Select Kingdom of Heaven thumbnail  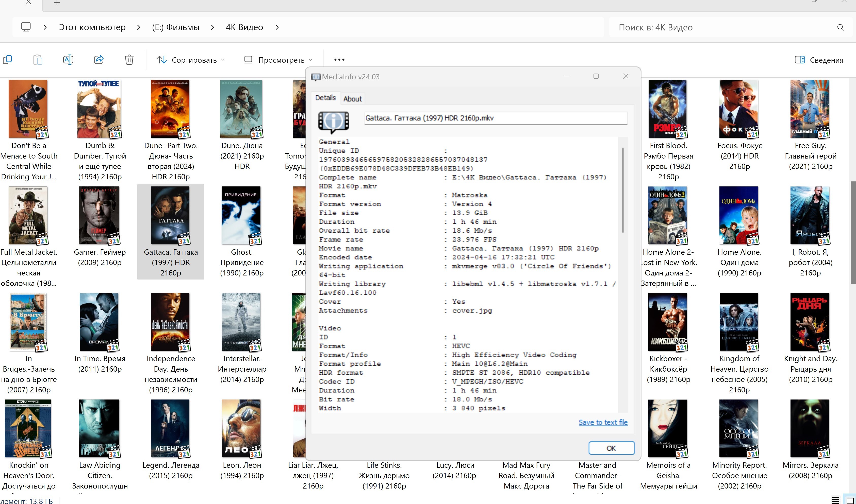[739, 322]
